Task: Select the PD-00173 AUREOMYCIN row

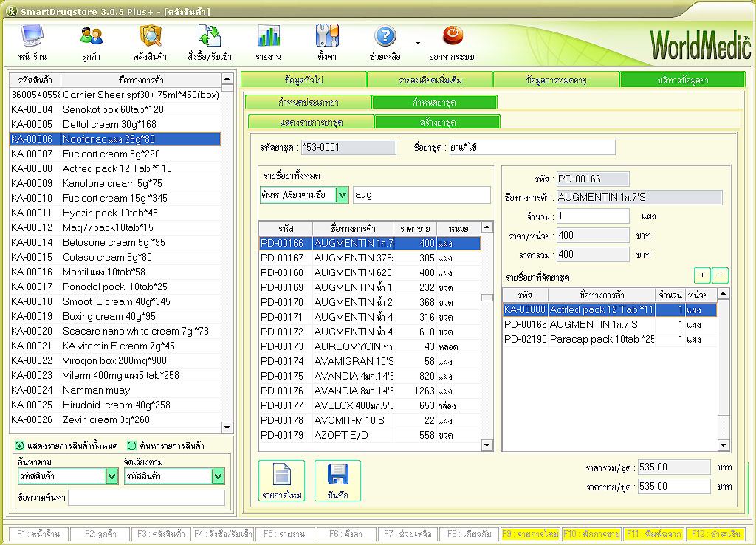Action: click(x=370, y=347)
